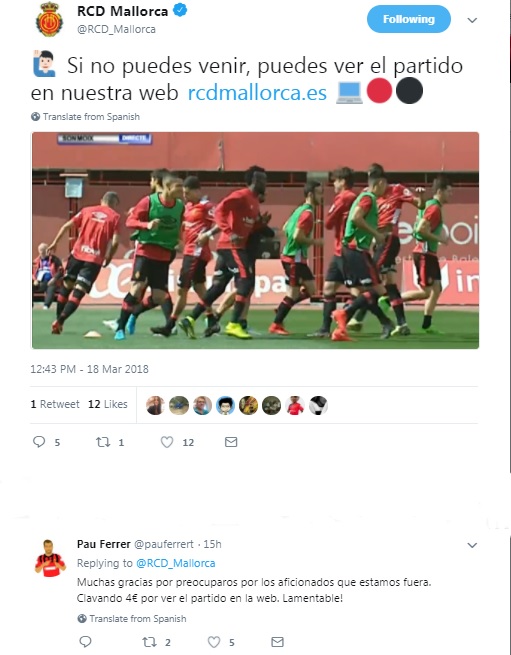Reply to Pau Ferrer's comment
Viewport: 511px width, 655px height.
[85, 641]
